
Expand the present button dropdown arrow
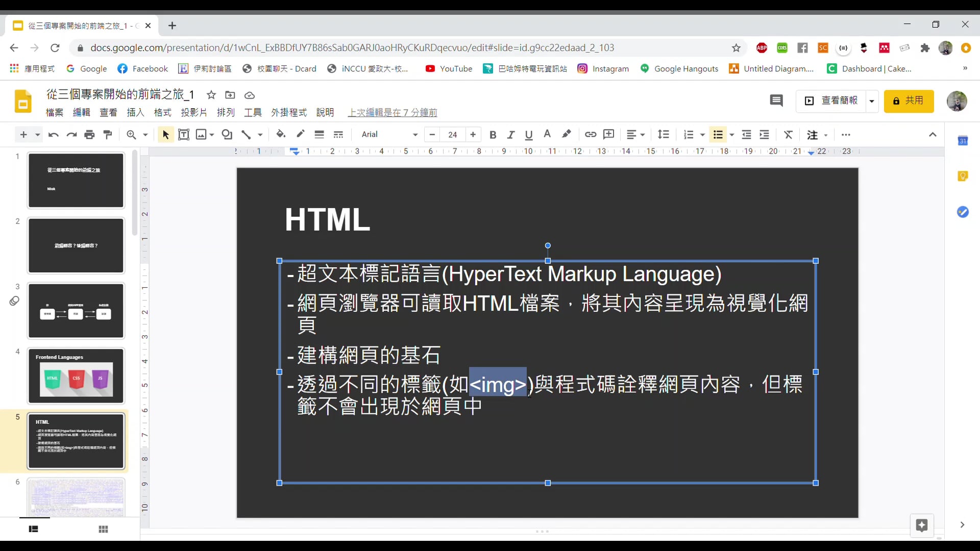[872, 101]
